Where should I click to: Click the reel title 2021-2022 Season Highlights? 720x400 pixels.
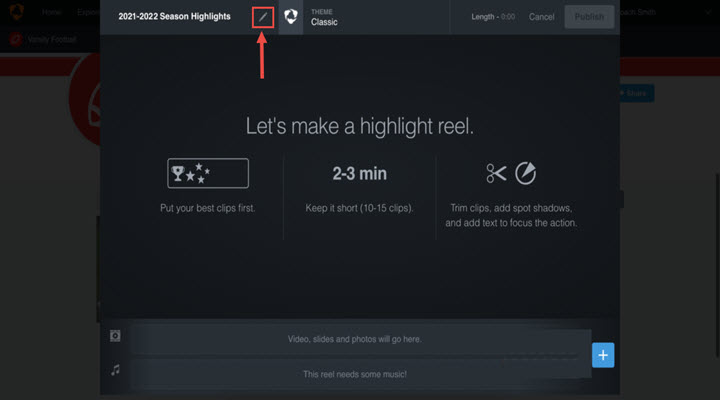pyautogui.click(x=174, y=17)
